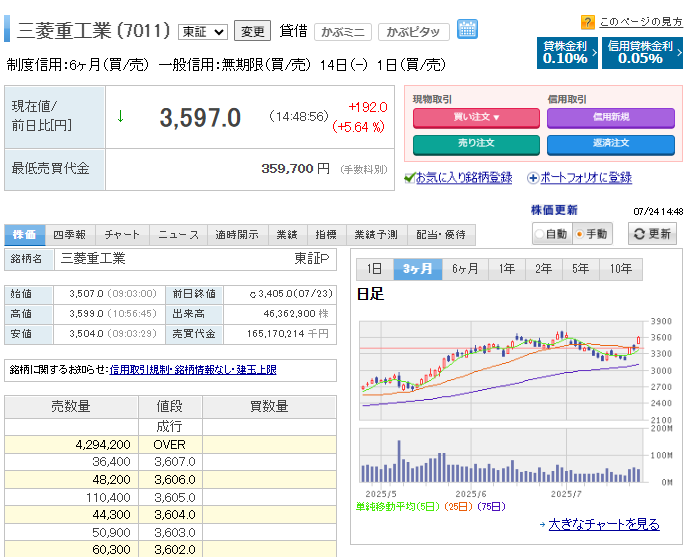Viewport: 693px width, 557px height.
Task: Click the refresh arrows icon on 更新
Action: (640, 233)
